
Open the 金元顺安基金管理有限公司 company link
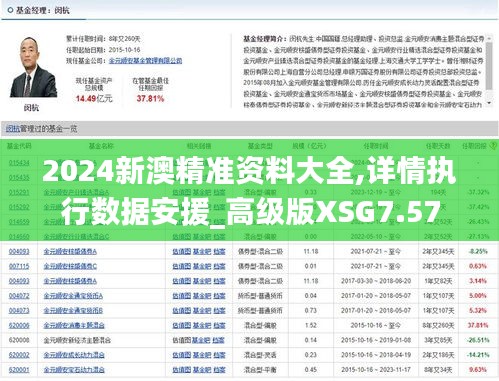[145, 61]
